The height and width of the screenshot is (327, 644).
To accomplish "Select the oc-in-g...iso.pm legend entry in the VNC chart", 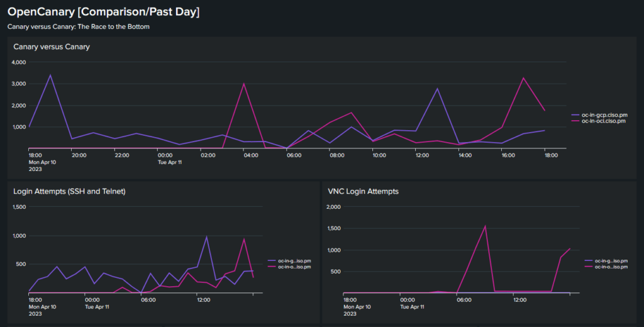I will (604, 260).
